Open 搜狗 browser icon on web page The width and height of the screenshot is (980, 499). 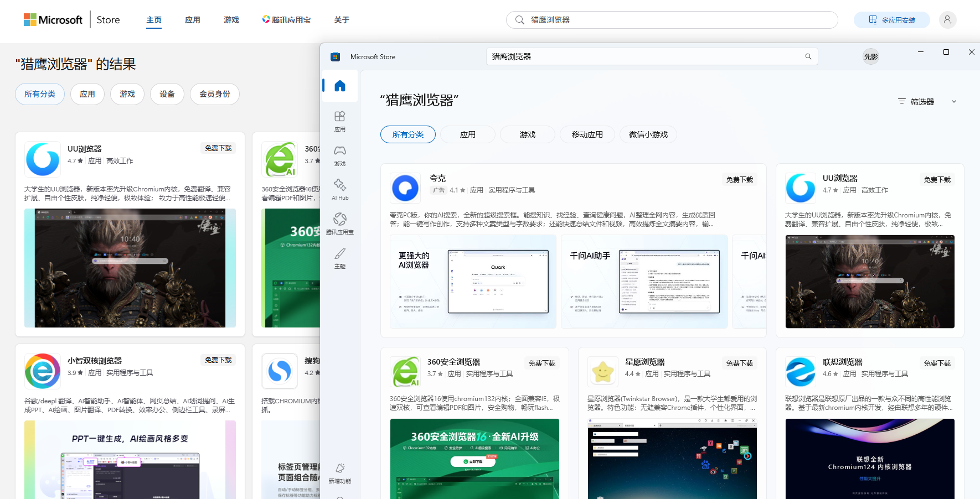(x=280, y=371)
